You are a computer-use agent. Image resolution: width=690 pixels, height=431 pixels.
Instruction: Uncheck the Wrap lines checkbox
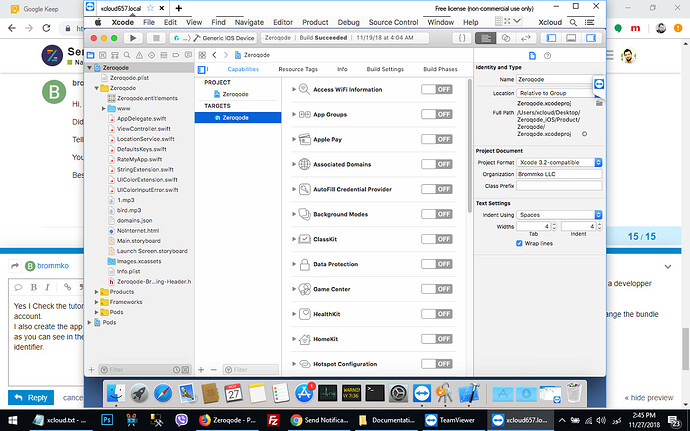519,243
